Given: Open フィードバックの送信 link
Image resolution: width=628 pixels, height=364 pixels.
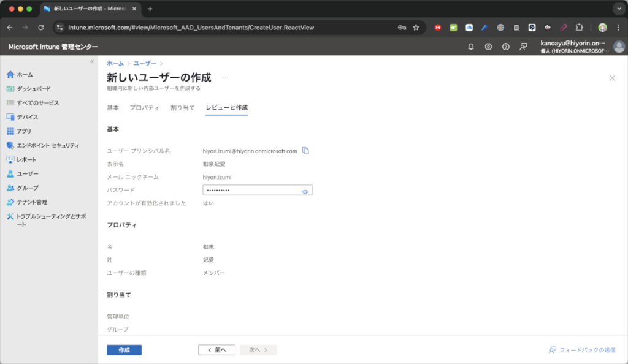Looking at the screenshot, I should (x=582, y=350).
